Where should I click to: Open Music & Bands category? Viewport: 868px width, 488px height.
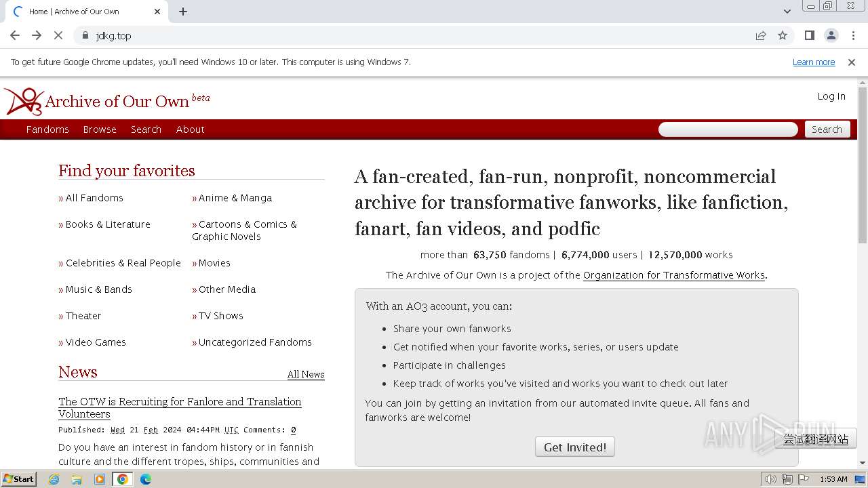(x=99, y=289)
